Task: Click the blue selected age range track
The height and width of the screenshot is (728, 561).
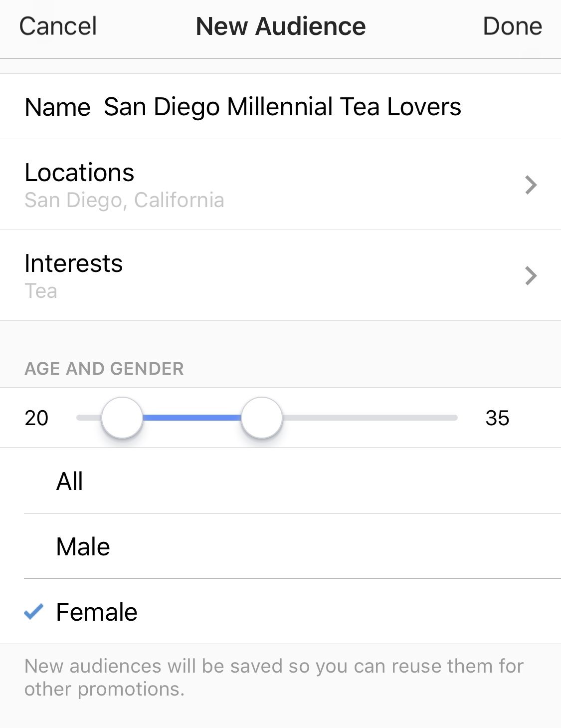Action: 192,418
